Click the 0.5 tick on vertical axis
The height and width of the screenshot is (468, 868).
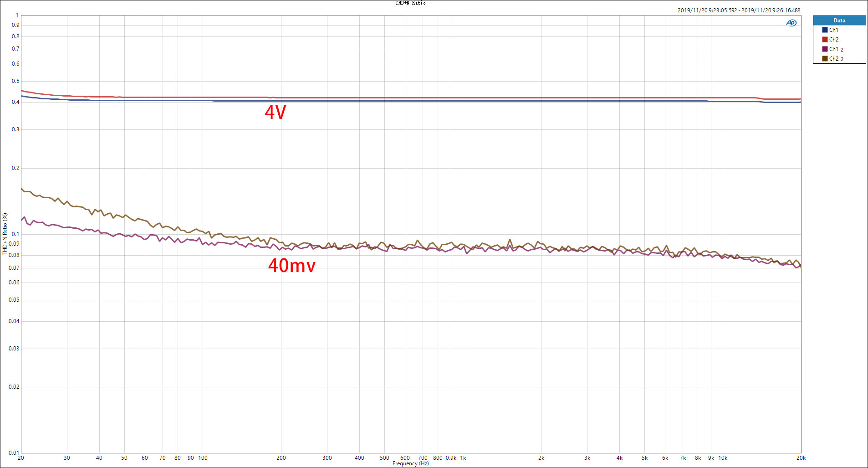point(15,81)
